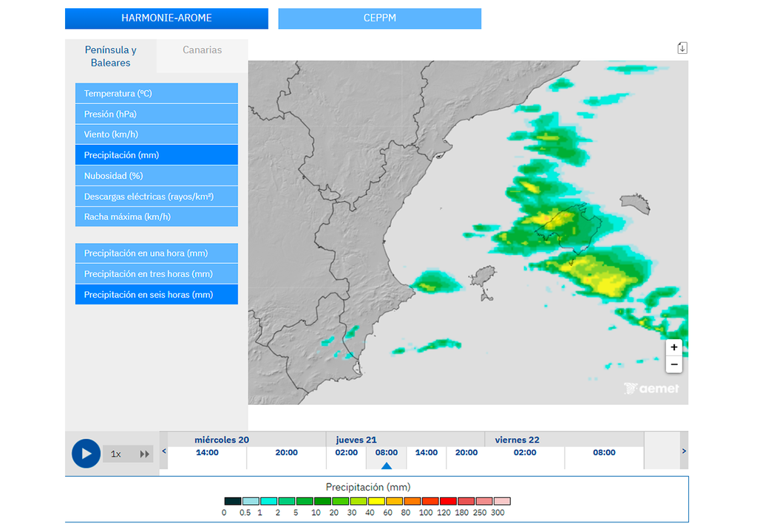Click the fast-forward double arrow
The height and width of the screenshot is (532, 757).
click(144, 454)
